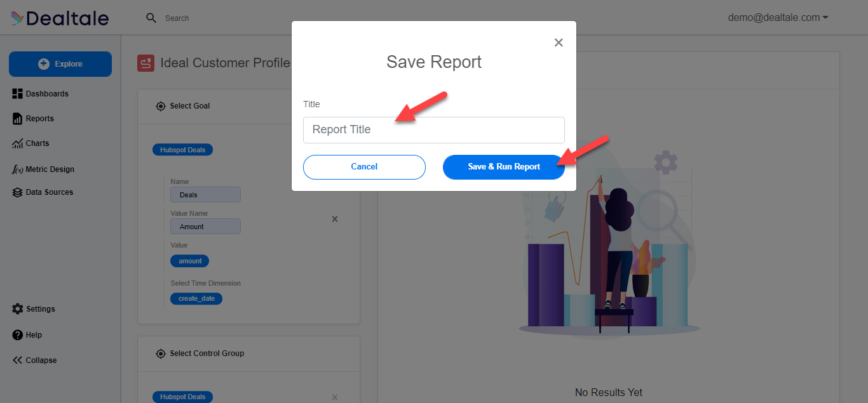Open the Reports sidebar icon
This screenshot has width=868, height=403.
17,119
